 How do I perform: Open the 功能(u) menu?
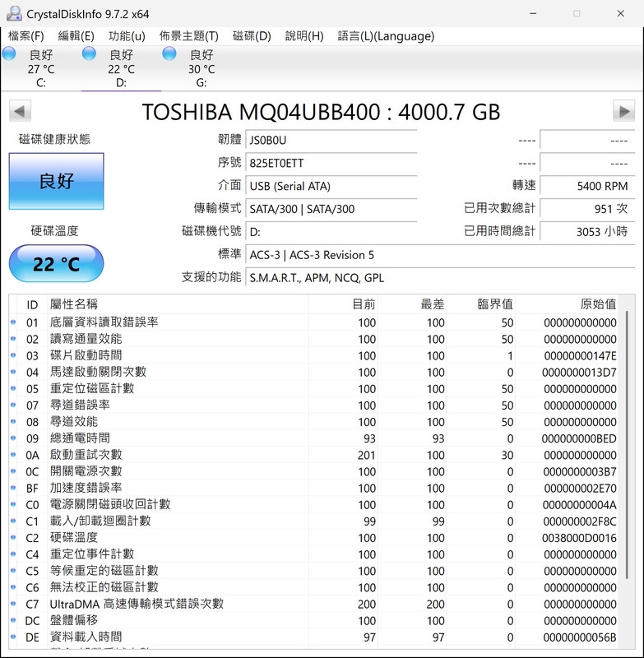(127, 36)
